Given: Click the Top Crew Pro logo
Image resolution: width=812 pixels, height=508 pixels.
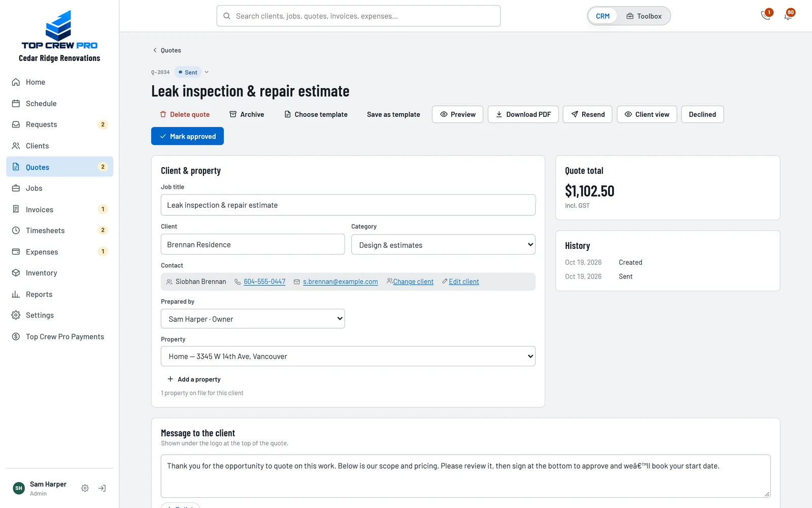Looking at the screenshot, I should click(59, 30).
